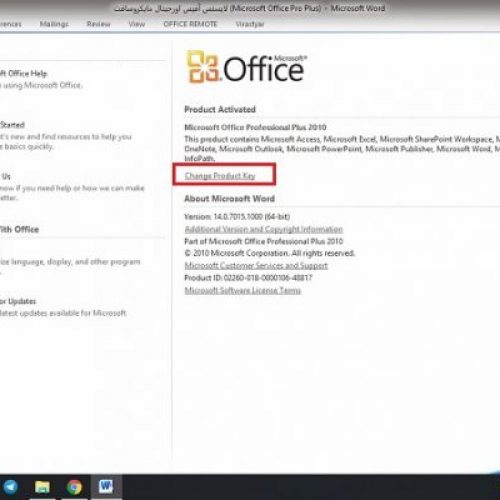This screenshot has width=500, height=500.
Task: Open the View ribbon tab
Action: coord(137,24)
